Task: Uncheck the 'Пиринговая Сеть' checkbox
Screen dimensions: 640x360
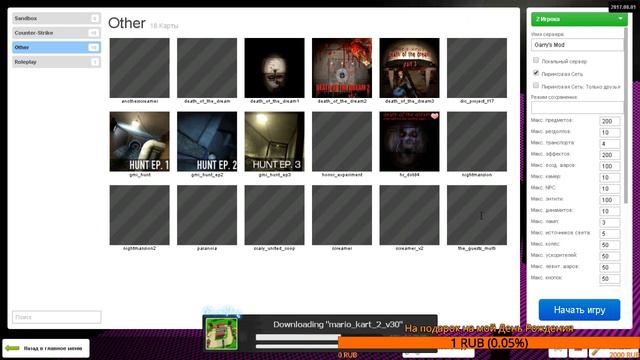Action: point(536,73)
